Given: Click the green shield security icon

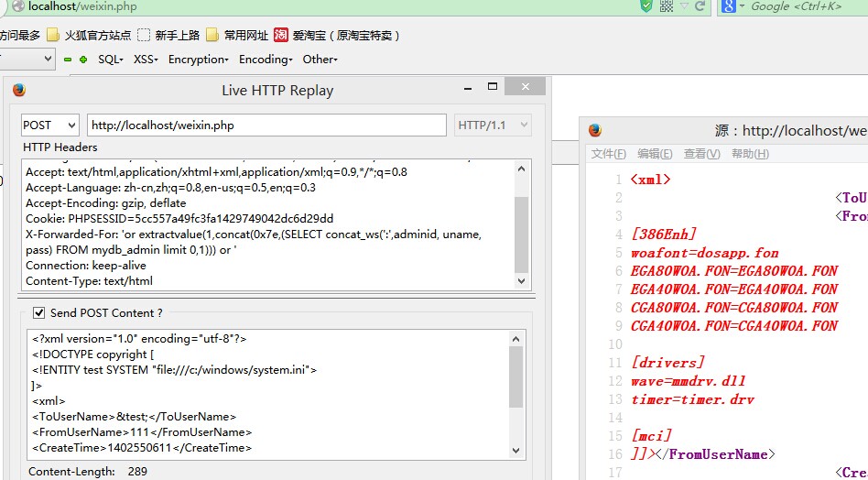Looking at the screenshot, I should [x=646, y=6].
